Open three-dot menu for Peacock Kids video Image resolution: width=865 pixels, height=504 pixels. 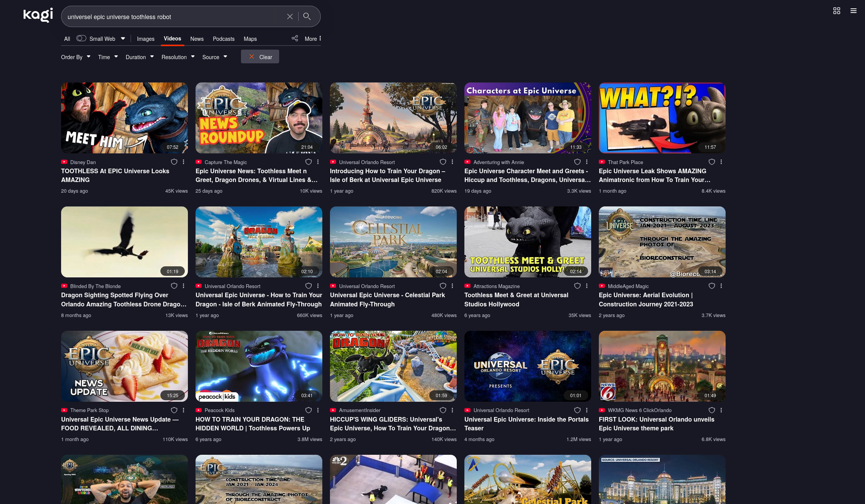point(318,410)
